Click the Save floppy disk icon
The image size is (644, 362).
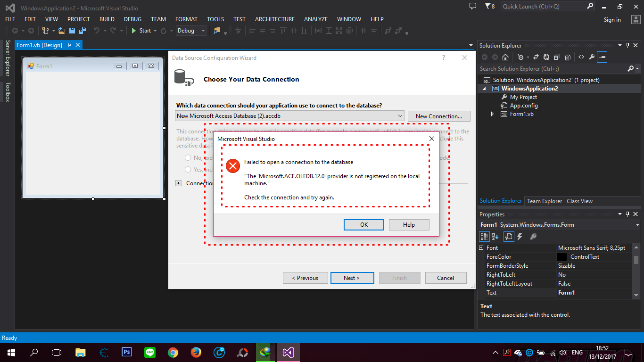[x=72, y=31]
